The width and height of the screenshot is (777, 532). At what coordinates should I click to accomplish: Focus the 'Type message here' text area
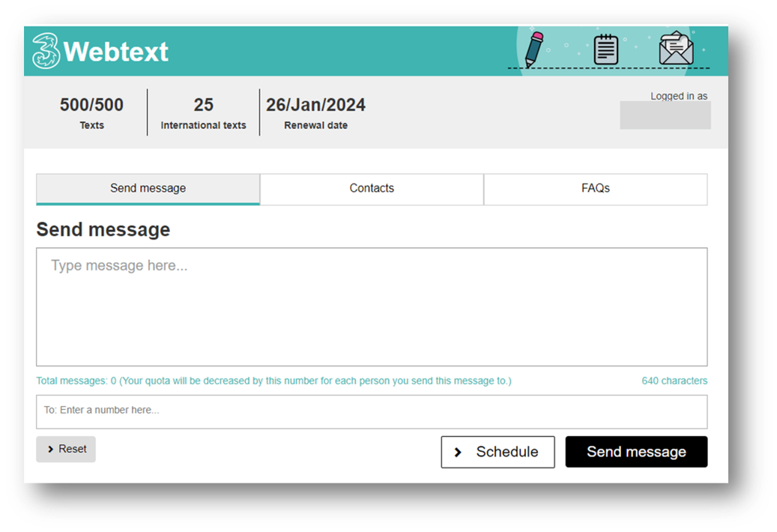click(x=372, y=306)
